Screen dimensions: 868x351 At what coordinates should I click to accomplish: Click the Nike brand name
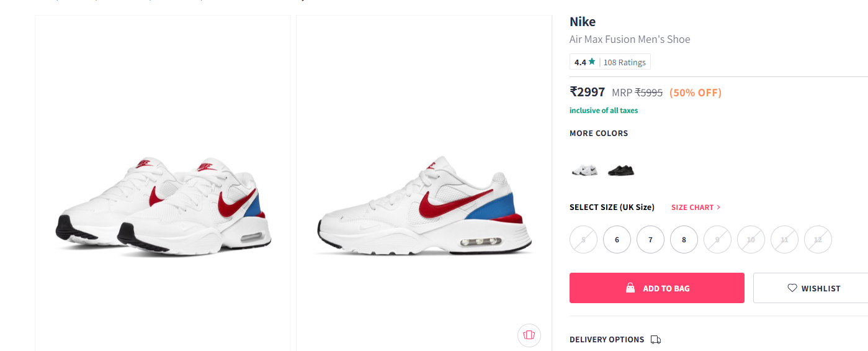point(583,22)
